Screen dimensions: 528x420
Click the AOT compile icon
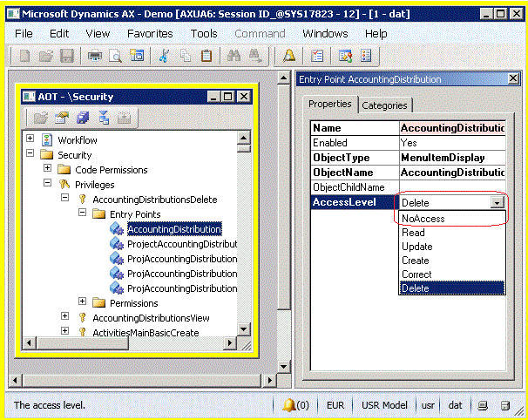tap(104, 119)
